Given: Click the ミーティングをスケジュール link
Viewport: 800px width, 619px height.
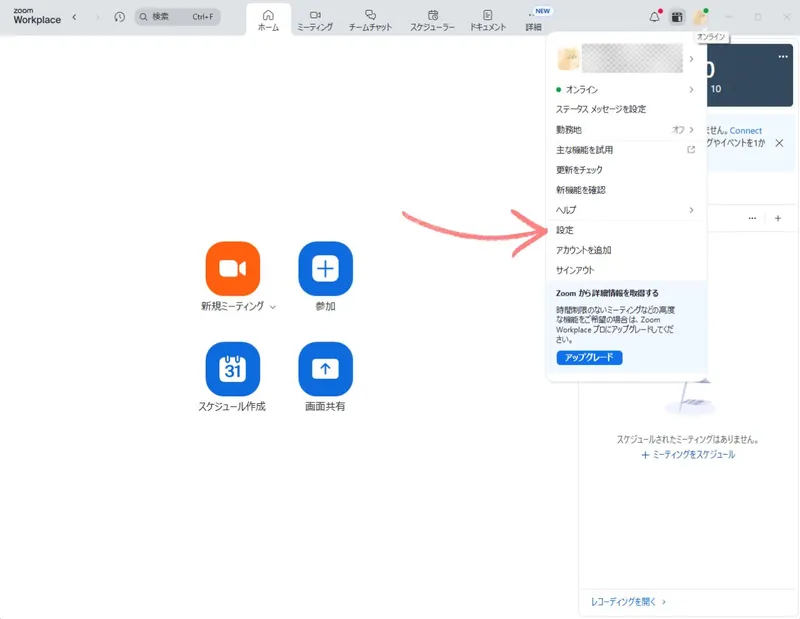Looking at the screenshot, I should 688,454.
